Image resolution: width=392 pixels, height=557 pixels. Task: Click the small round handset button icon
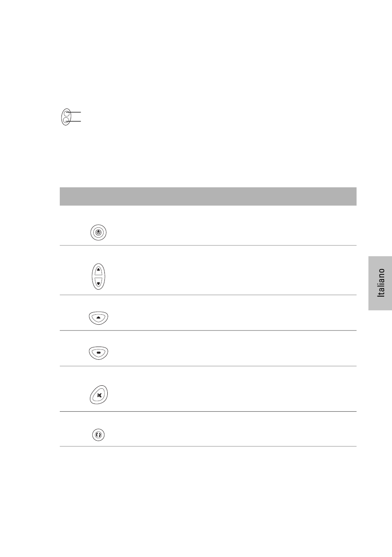point(98,434)
